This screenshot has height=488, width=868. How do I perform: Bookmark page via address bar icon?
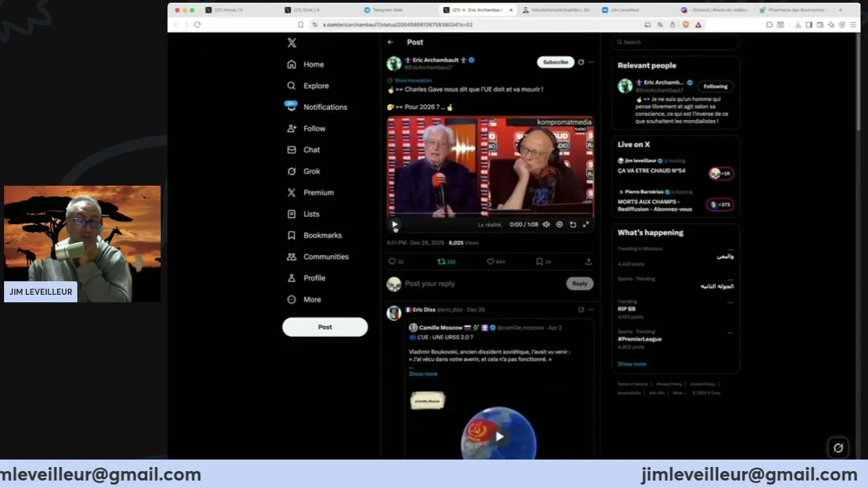pos(300,24)
